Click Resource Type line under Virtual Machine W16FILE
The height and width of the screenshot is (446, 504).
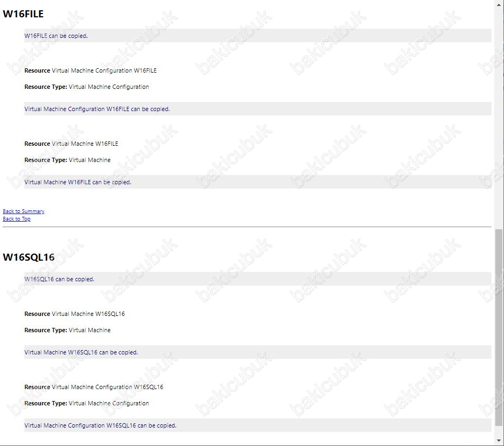(x=68, y=160)
